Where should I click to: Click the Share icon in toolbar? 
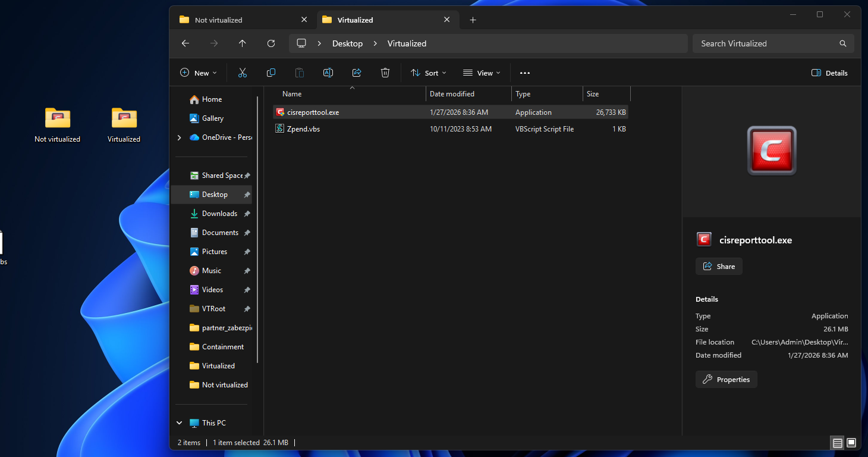357,73
